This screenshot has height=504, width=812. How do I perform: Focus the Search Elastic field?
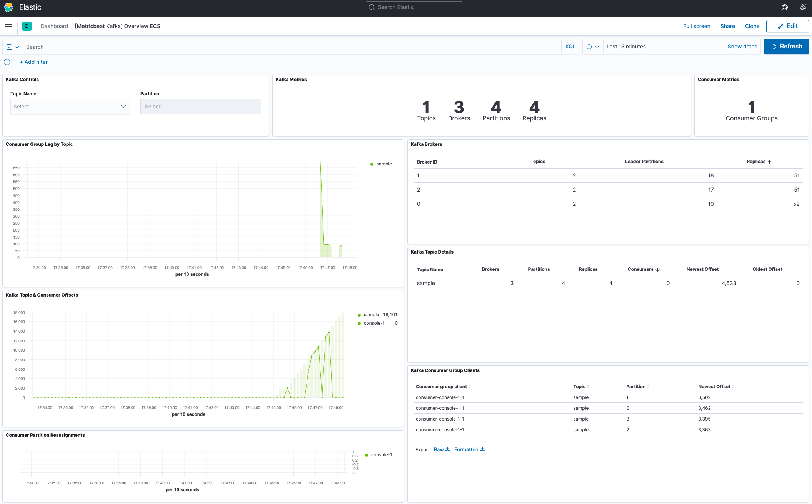[x=414, y=7]
